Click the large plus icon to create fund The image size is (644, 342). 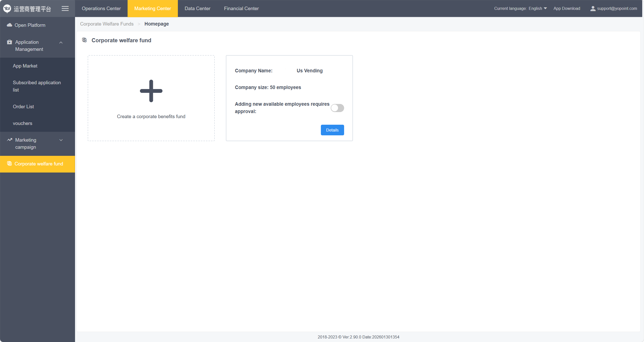click(151, 91)
